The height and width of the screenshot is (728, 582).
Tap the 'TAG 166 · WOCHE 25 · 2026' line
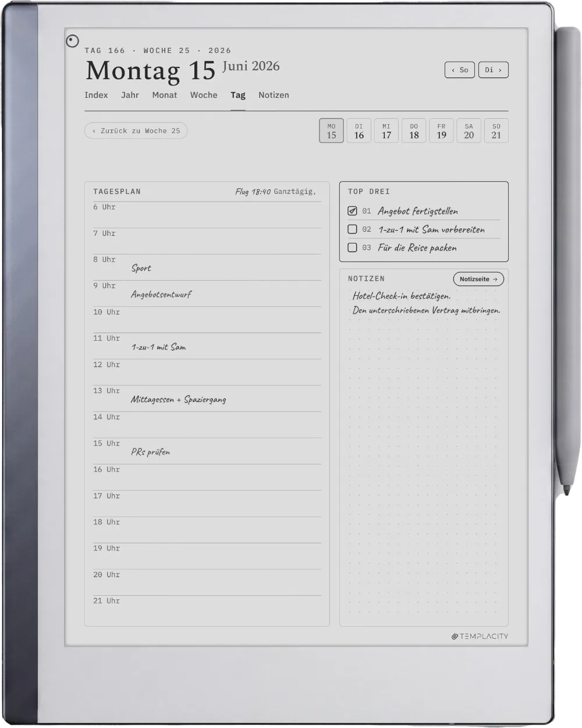click(158, 51)
